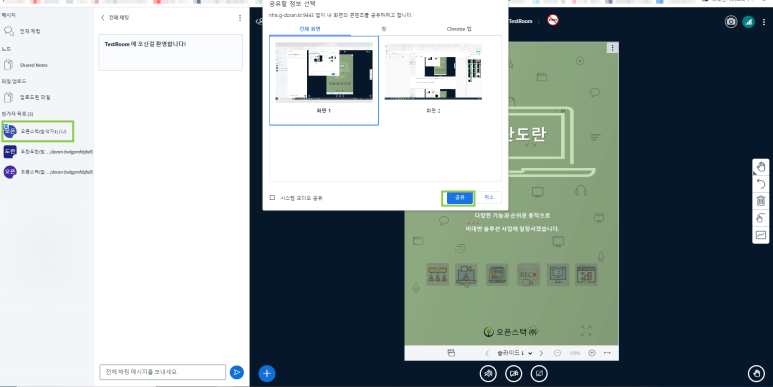Screen dimensions: 773x387
Task: Toggle the screen share button
Action: [x=539, y=374]
